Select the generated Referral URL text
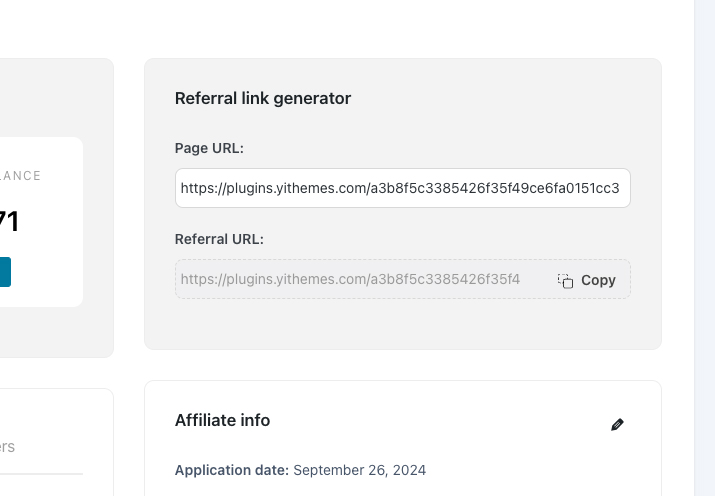 (x=350, y=279)
